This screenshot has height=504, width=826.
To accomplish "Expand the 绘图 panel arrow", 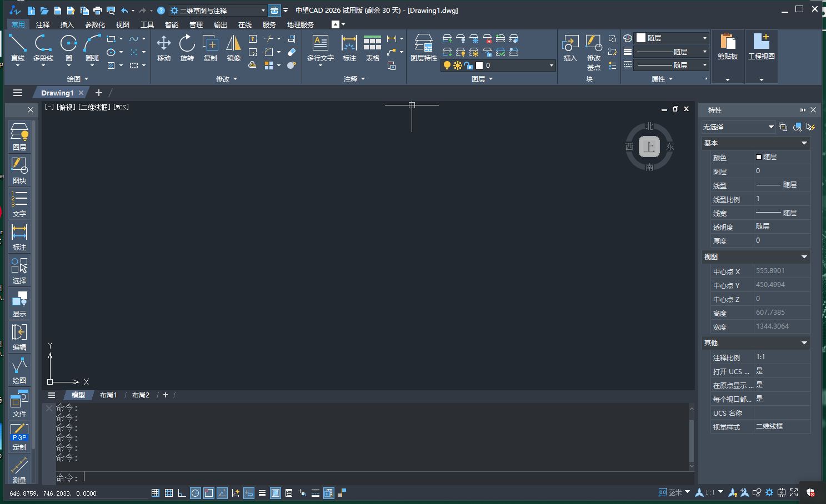I will tap(86, 79).
